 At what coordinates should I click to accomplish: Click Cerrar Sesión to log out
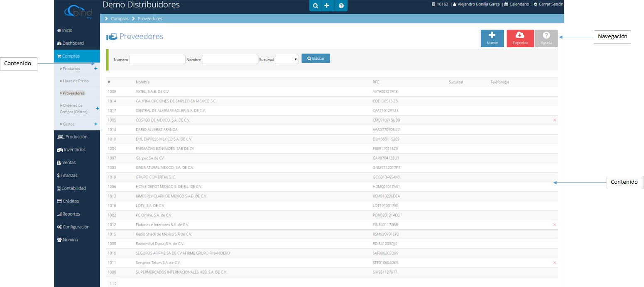click(549, 4)
